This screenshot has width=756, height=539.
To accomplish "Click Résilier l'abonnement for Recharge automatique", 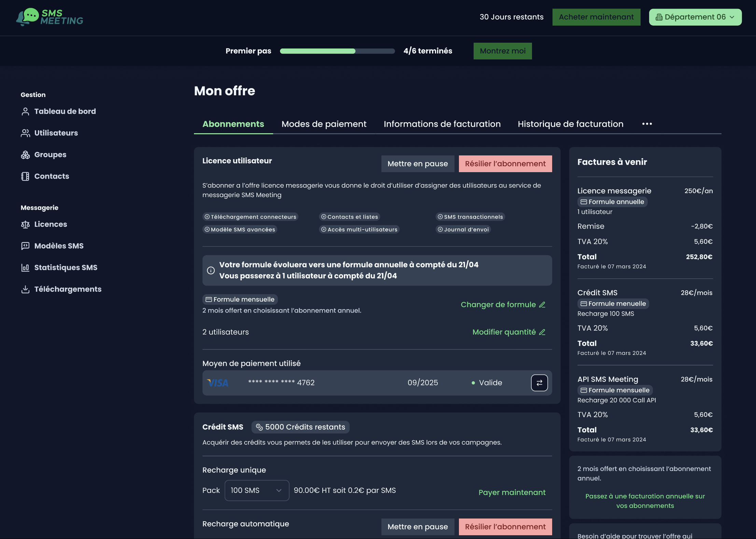I will [x=505, y=527].
